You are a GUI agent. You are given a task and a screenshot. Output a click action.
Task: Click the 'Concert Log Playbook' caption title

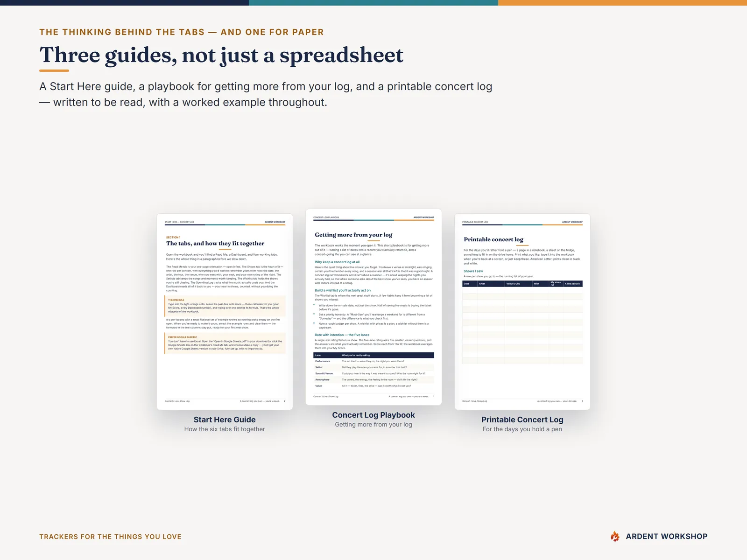tap(373, 415)
